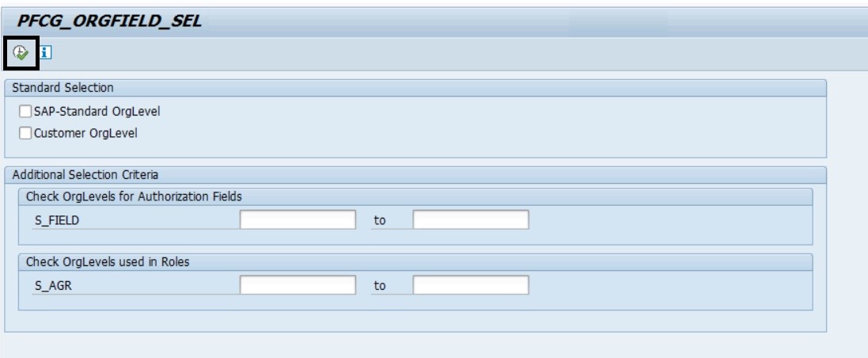Image resolution: width=868 pixels, height=358 pixels.
Task: Focus the S_FIELD upper 'to' input
Action: [470, 219]
